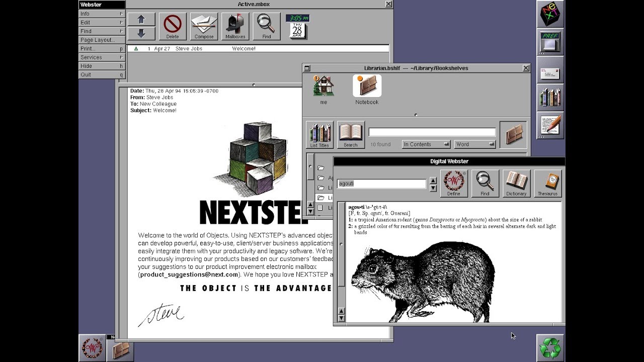Open the 'Word' pop-up in Librarian

tap(475, 144)
